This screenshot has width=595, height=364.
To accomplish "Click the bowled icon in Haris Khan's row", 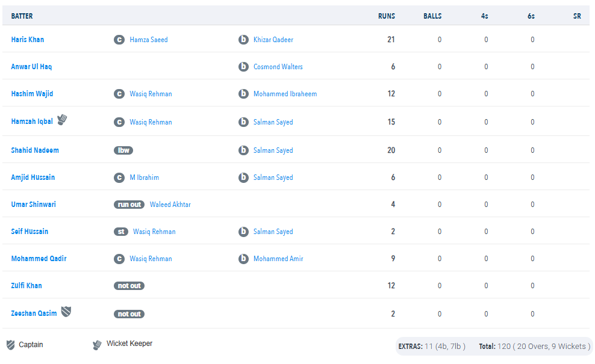I will pyautogui.click(x=243, y=40).
